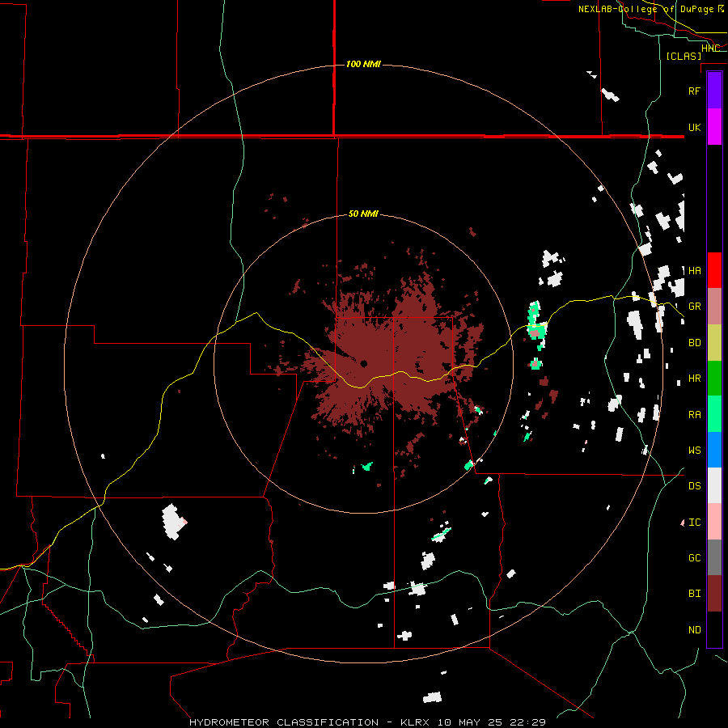Pick the dark green HR legend swatch

click(x=714, y=379)
